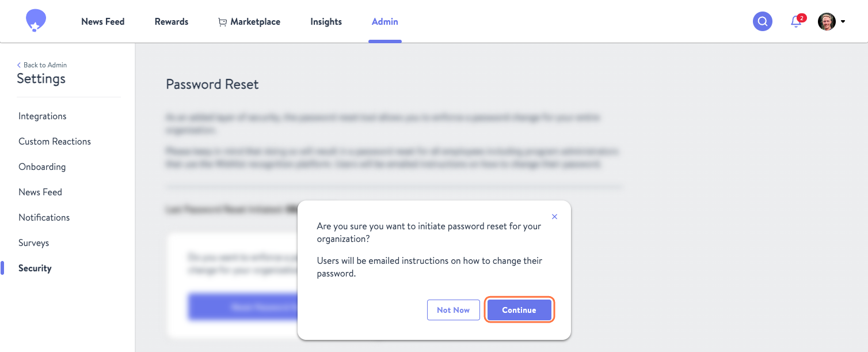Click the user profile avatar
The image size is (868, 352).
(827, 21)
